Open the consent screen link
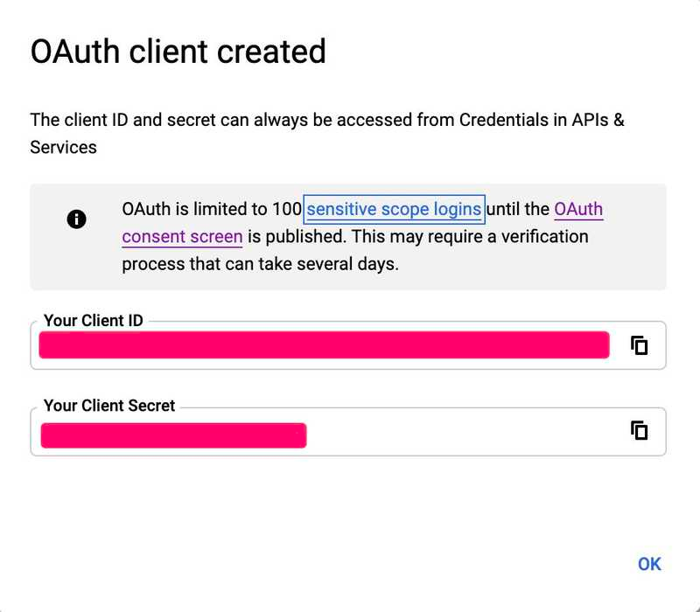Image resolution: width=700 pixels, height=612 pixels. pos(182,236)
